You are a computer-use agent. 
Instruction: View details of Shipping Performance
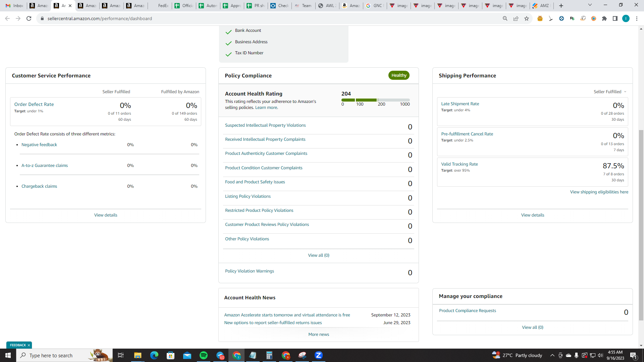533,215
